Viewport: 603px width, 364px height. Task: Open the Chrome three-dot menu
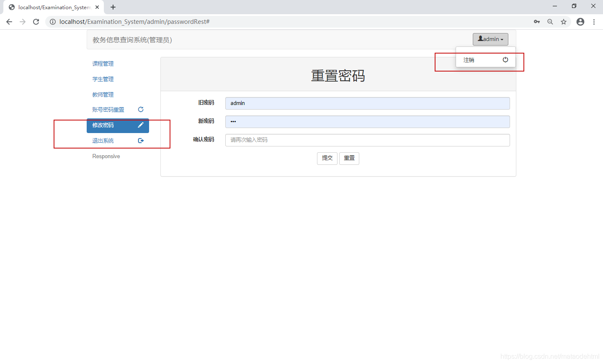(594, 22)
